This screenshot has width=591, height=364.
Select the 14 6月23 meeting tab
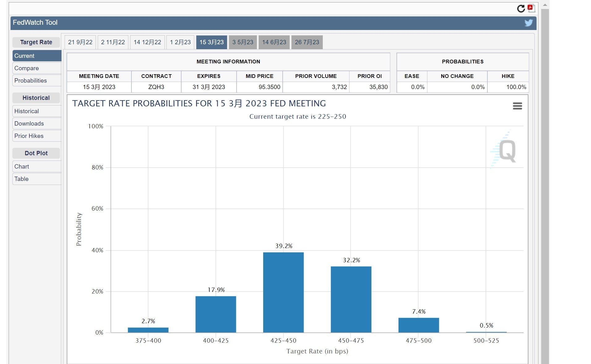[274, 42]
